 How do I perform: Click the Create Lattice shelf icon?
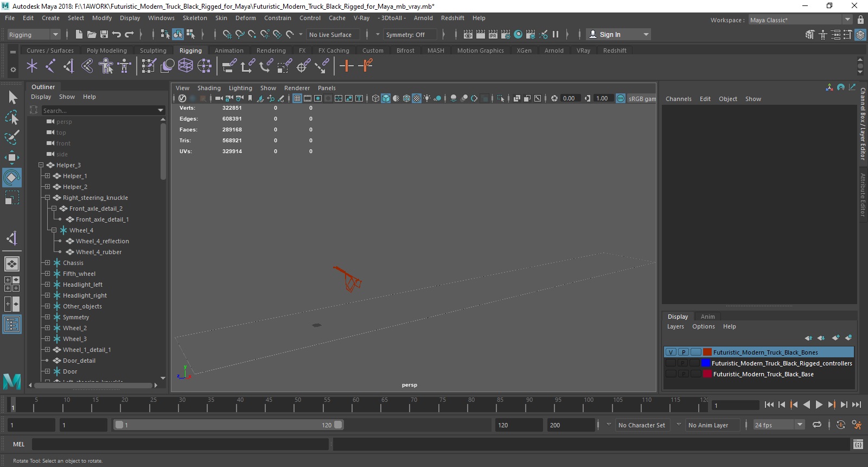[x=186, y=66]
